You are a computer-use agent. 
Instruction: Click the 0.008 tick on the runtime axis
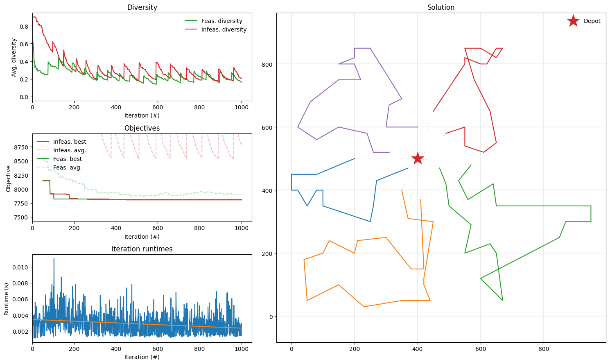pos(21,283)
